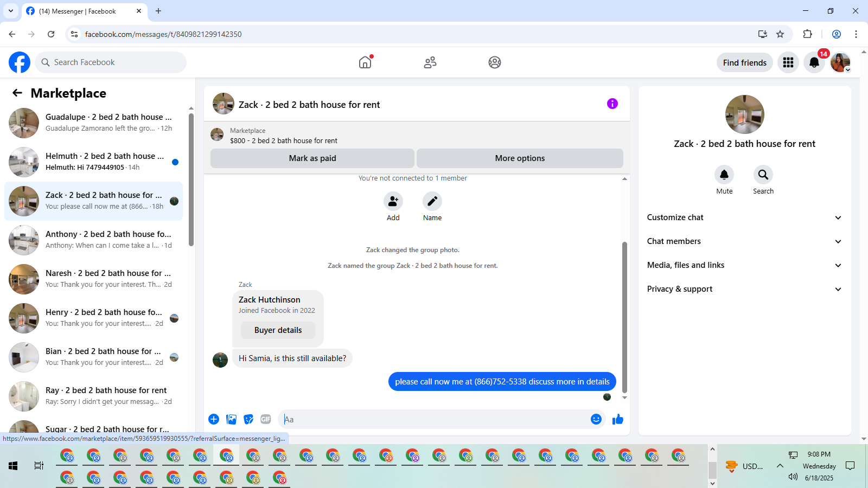The height and width of the screenshot is (488, 868).
Task: Open Chrome profile icon
Action: [837, 34]
